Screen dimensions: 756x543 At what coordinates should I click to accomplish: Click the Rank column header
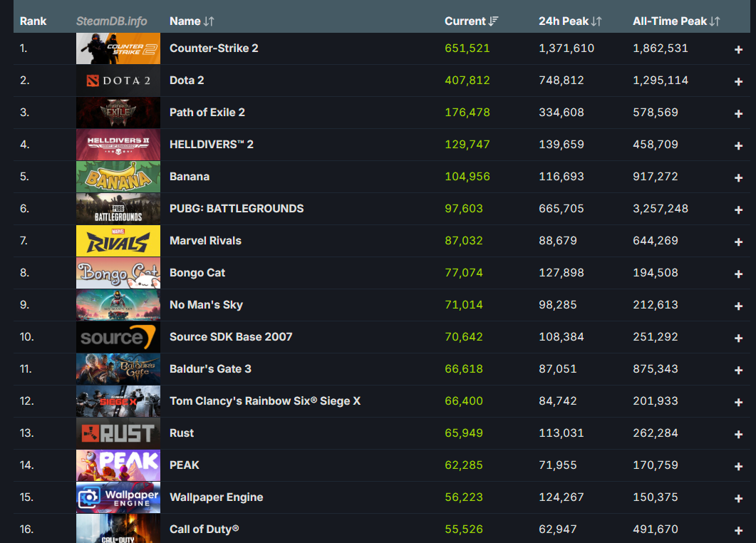(33, 21)
